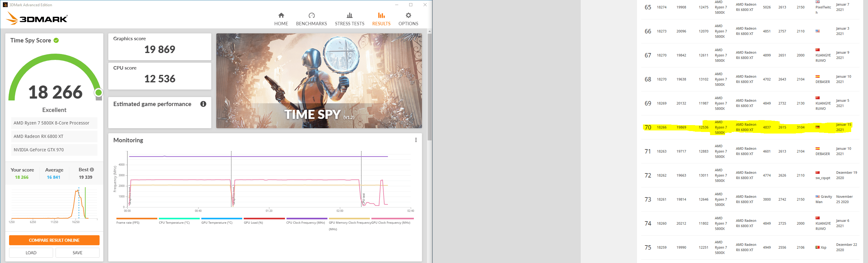The image size is (868, 263).
Task: Toggle CPU Clock Frequency (MHz) legend entry
Action: point(306,221)
